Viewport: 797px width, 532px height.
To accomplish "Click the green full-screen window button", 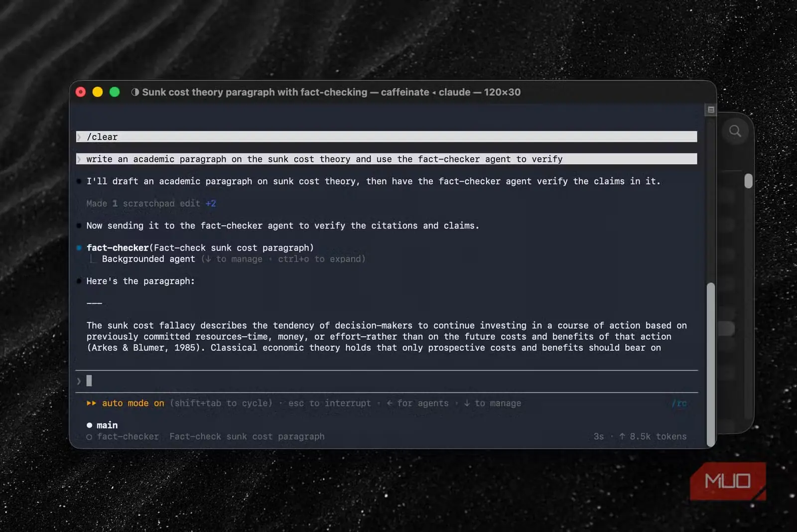I will tap(115, 92).
